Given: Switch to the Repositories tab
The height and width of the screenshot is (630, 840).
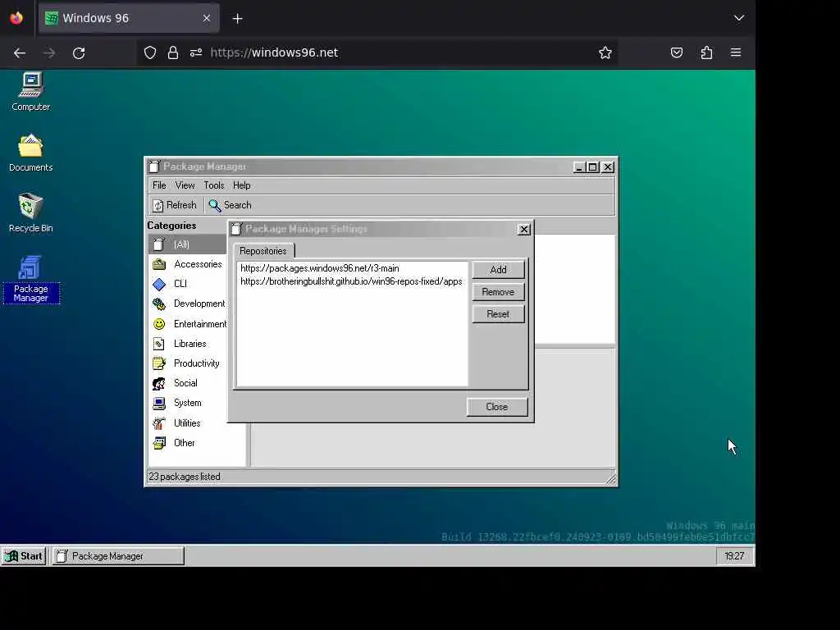Looking at the screenshot, I should 263,251.
